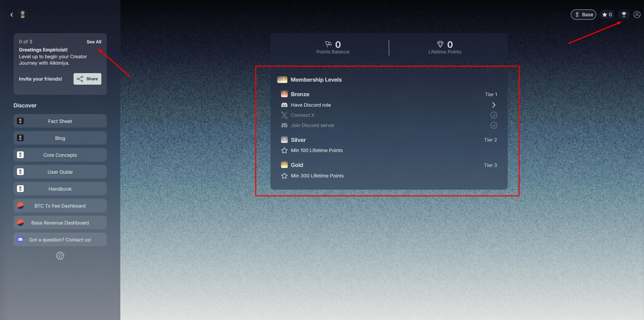Click the Join Discord server checkmark
Screen dimensions: 644x320
494,125
